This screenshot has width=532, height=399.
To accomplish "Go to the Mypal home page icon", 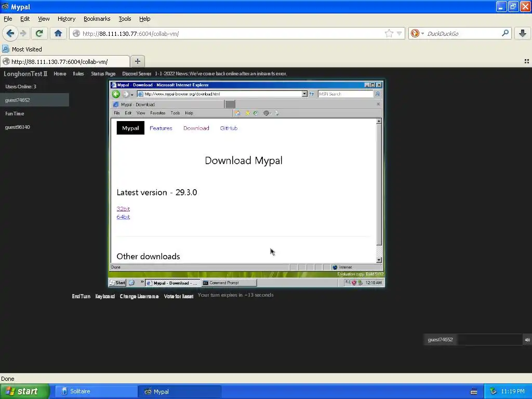I will (58, 33).
